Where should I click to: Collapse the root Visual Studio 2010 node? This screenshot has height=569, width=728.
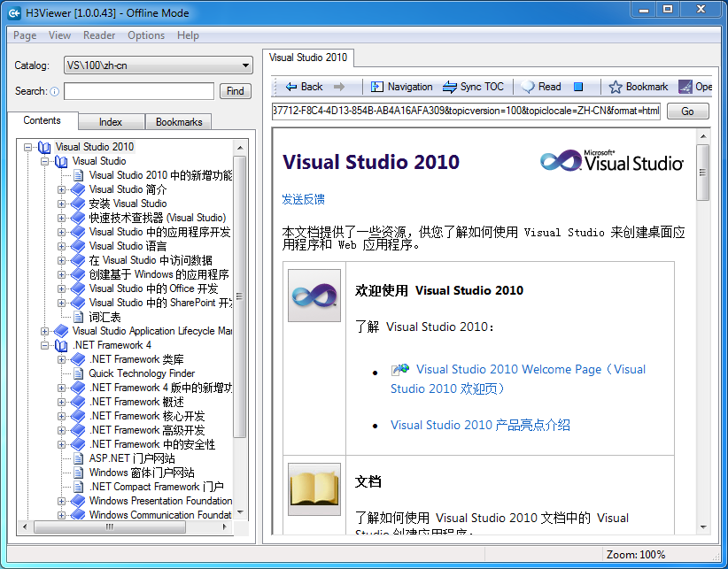pyautogui.click(x=27, y=148)
